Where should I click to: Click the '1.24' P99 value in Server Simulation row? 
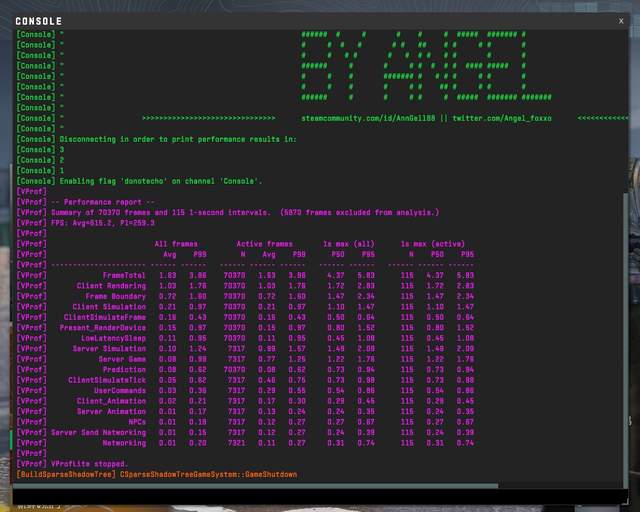tap(198, 349)
